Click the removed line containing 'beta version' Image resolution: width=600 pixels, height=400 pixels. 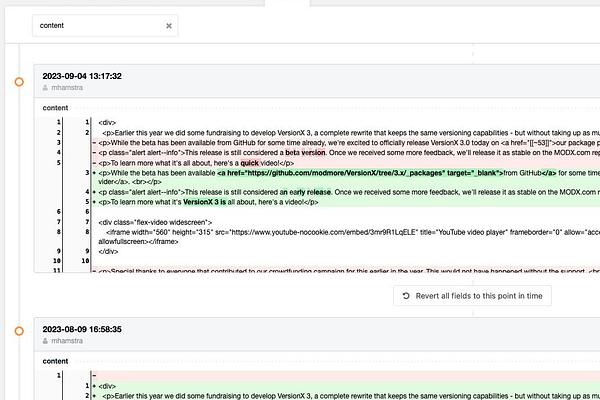(346, 153)
